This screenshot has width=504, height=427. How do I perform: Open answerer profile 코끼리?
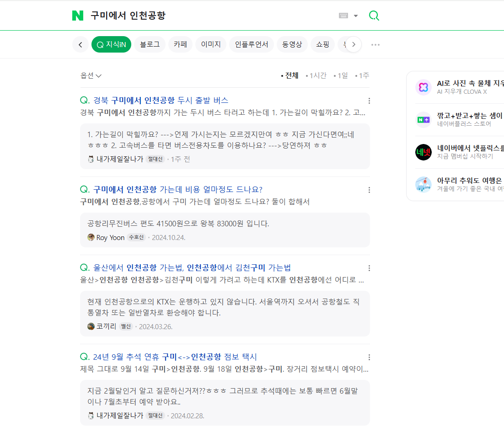coord(106,326)
